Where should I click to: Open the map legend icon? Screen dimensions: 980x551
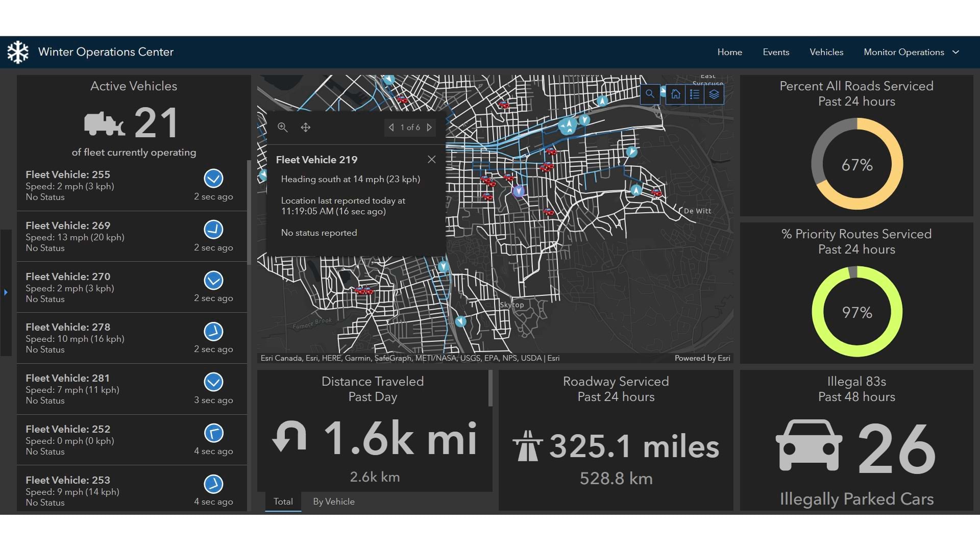pyautogui.click(x=694, y=94)
